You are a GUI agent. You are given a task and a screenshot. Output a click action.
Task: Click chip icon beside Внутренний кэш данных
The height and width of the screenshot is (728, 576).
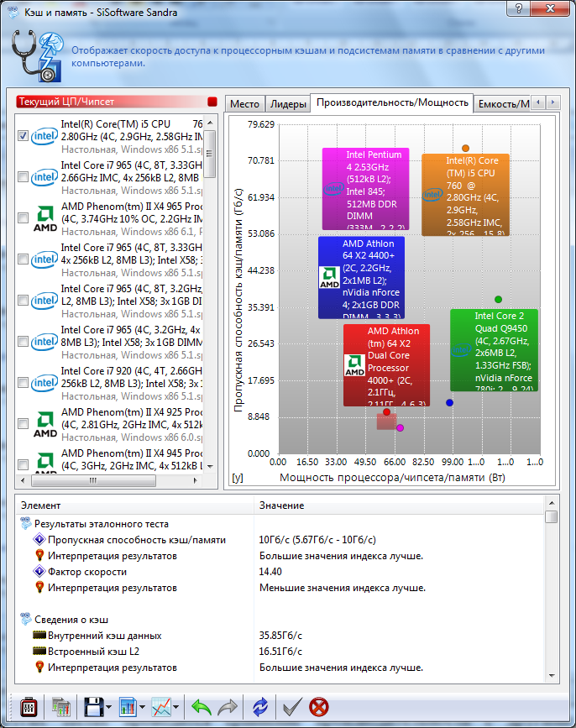39,635
